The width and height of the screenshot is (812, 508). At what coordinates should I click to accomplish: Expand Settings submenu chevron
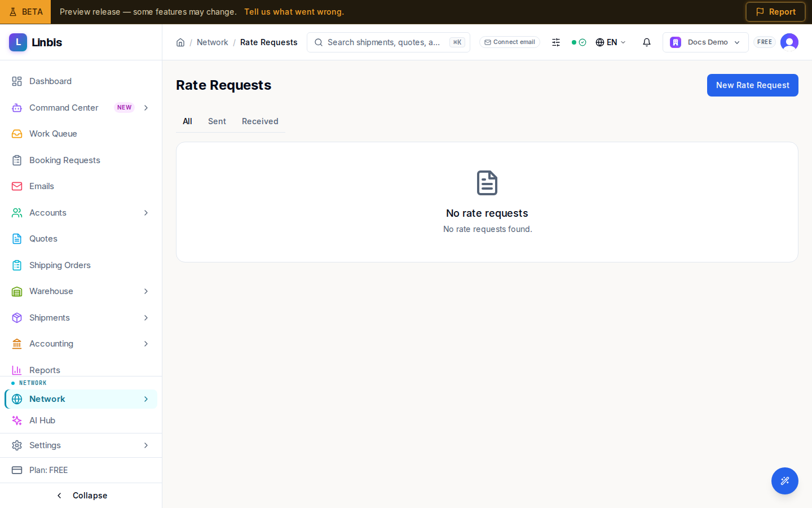click(146, 445)
